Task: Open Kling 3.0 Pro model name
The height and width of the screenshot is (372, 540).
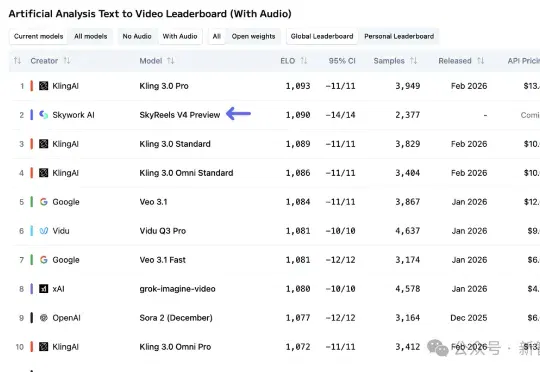Action: [x=164, y=86]
